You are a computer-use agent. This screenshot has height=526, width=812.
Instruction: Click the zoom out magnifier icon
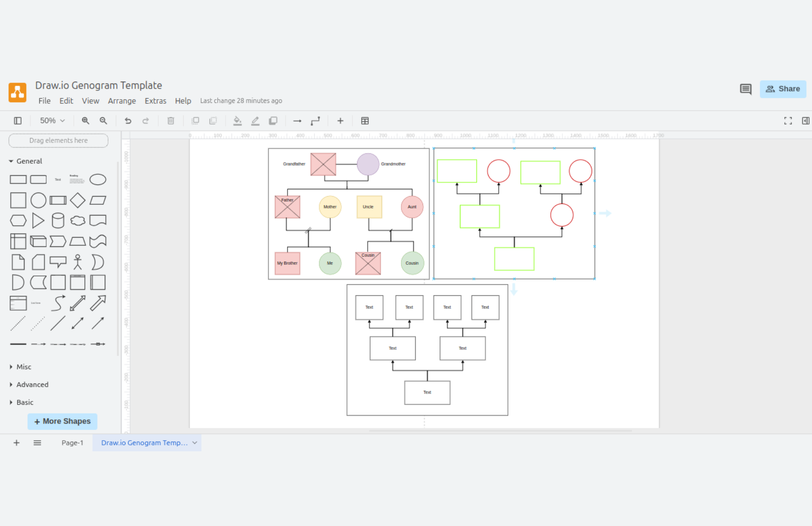click(x=103, y=121)
